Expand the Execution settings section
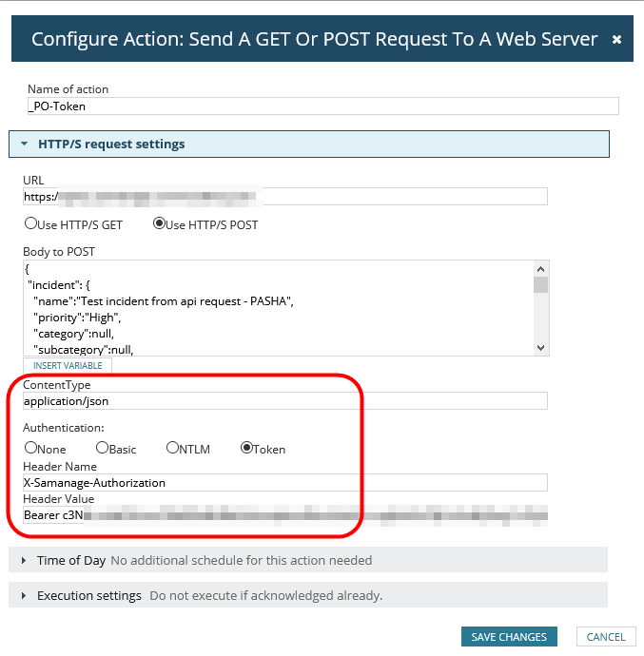Screen dimensions: 644x656 (25, 596)
